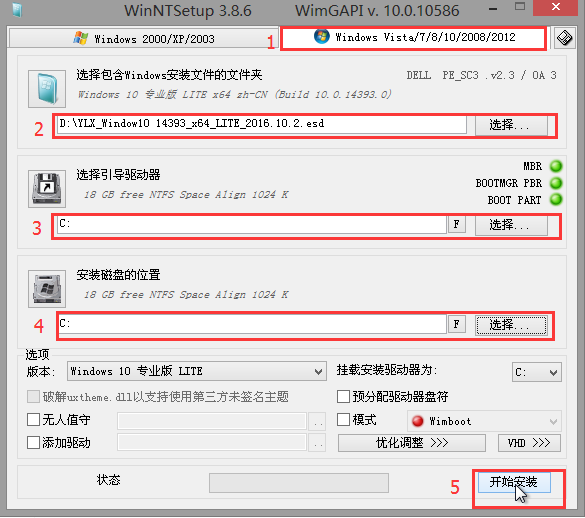
Task: Click the F format button for boot drive
Action: coord(457,224)
